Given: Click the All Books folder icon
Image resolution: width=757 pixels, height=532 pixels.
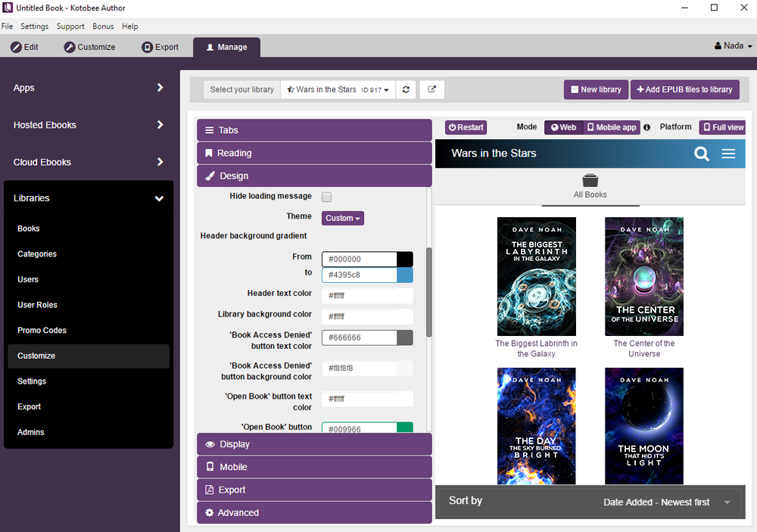Looking at the screenshot, I should (590, 181).
